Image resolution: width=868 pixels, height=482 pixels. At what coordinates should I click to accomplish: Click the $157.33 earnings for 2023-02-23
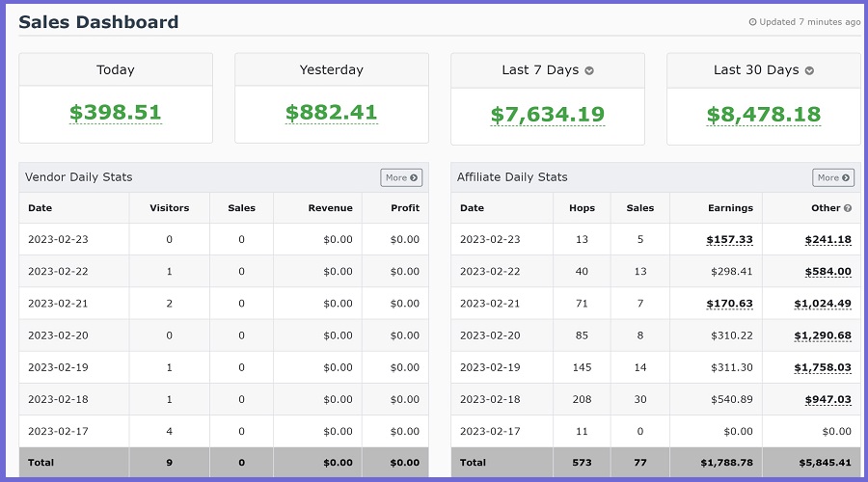tap(729, 240)
